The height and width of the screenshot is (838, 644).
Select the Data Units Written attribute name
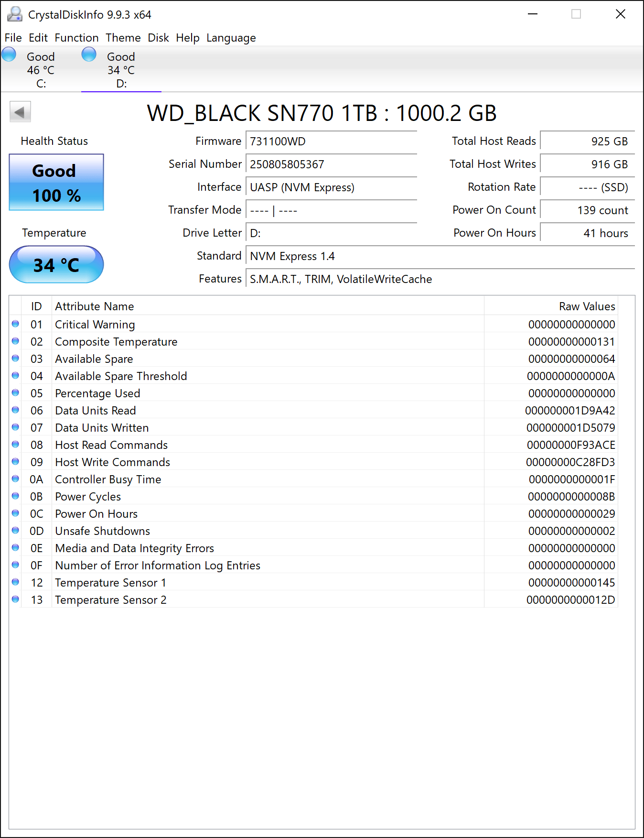point(102,428)
